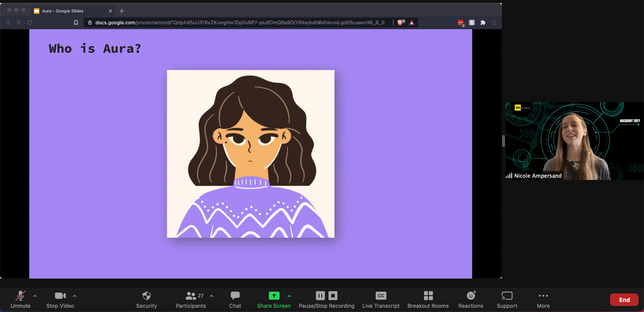
Task: Expand share screen options caret
Action: (x=289, y=296)
